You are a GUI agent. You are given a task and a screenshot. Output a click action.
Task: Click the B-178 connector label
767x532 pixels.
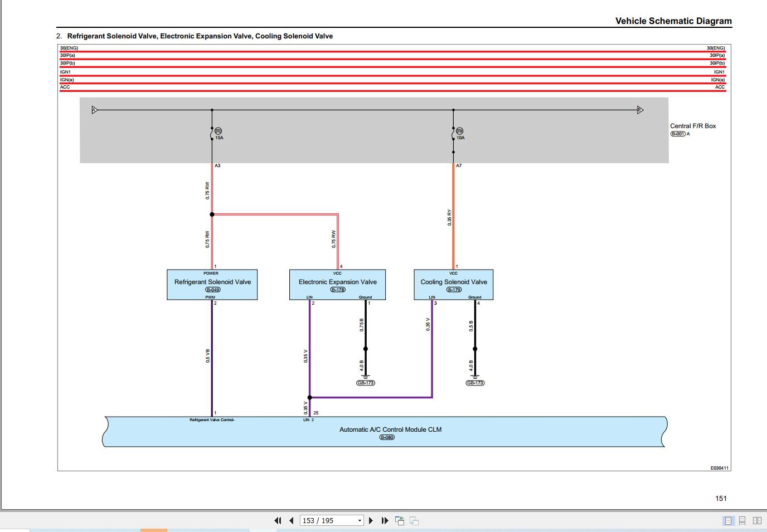tap(338, 290)
